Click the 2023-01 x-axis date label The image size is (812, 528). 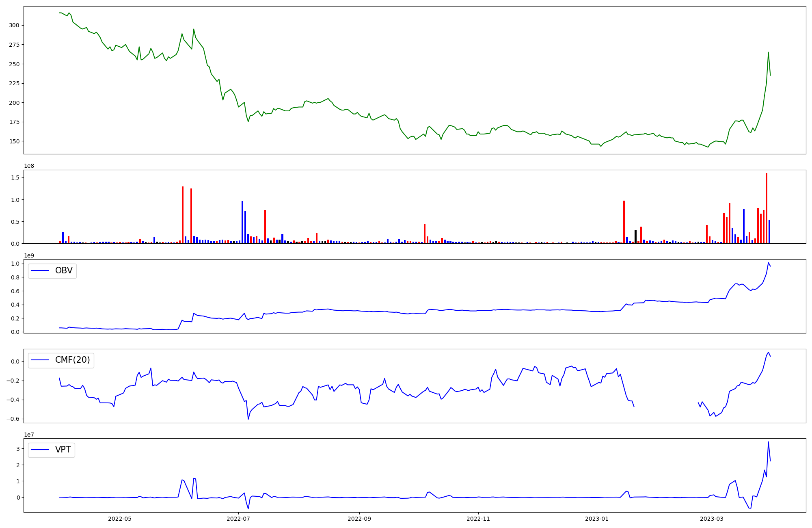597,519
